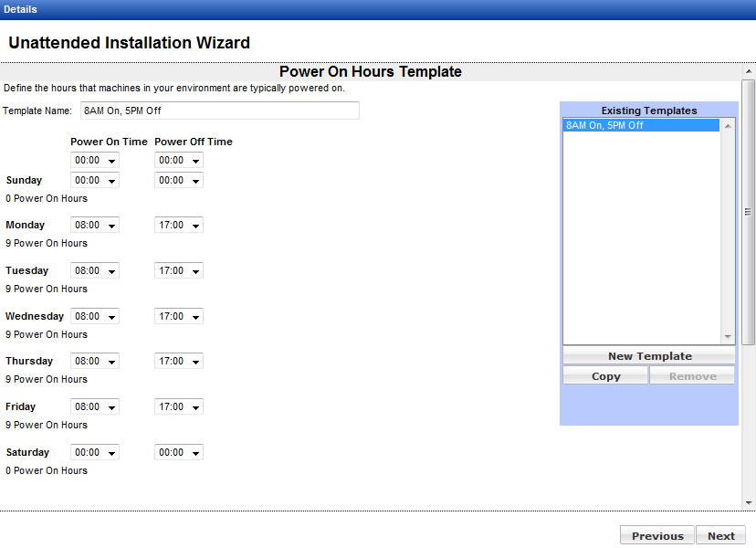The width and height of the screenshot is (756, 548).
Task: Go to Next wizard step
Action: [x=720, y=536]
